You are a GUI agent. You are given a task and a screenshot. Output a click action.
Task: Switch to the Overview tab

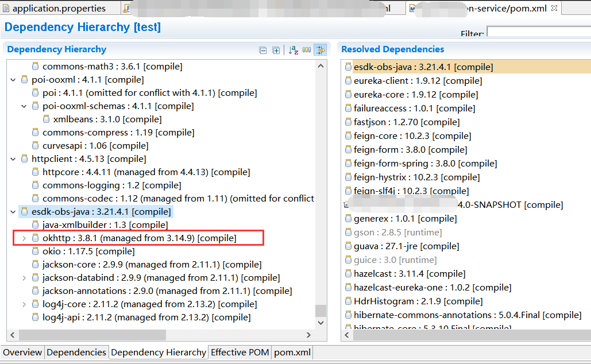(x=22, y=353)
